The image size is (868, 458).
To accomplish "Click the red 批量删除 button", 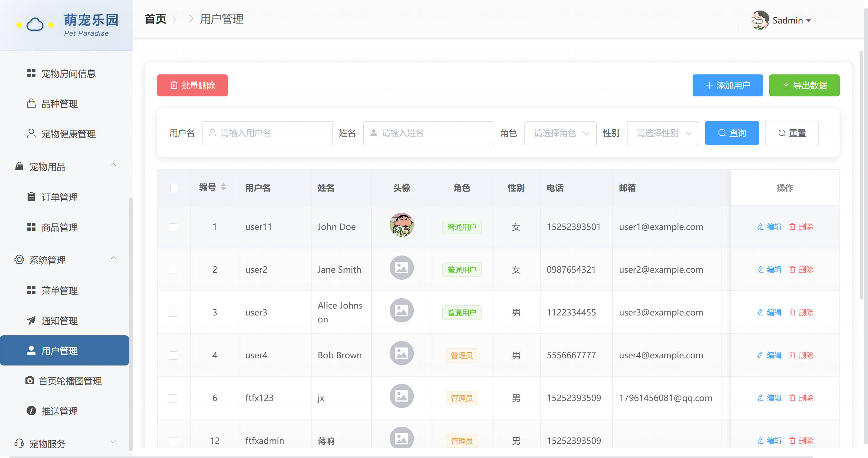I will pos(192,85).
